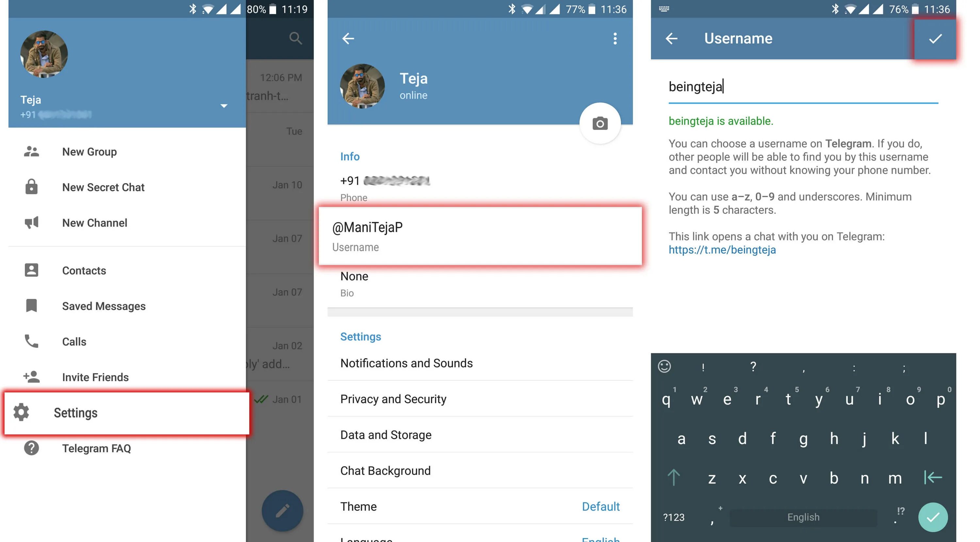Select the Settings menu item
The image size is (980, 542).
point(75,412)
